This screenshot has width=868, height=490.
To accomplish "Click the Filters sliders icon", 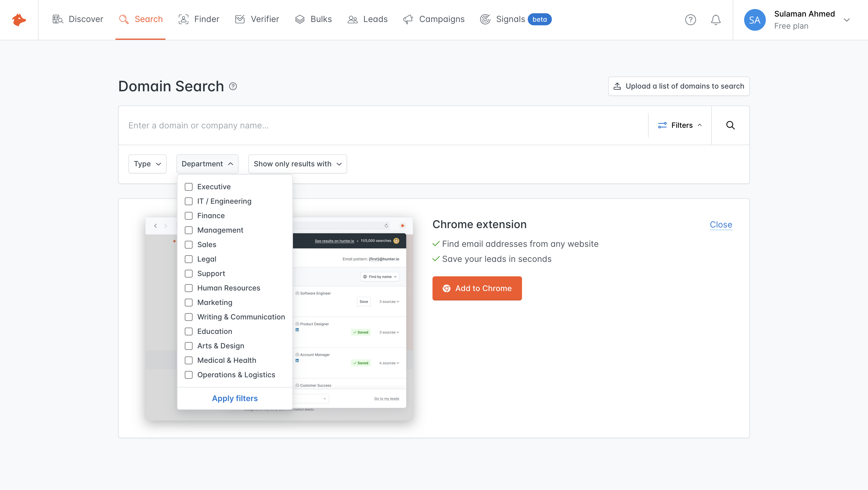I will pos(662,125).
